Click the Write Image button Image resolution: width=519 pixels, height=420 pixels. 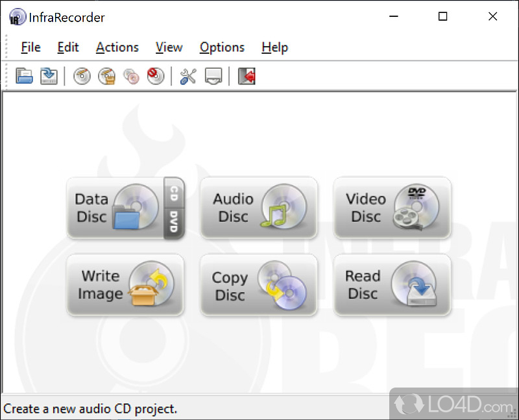[125, 285]
